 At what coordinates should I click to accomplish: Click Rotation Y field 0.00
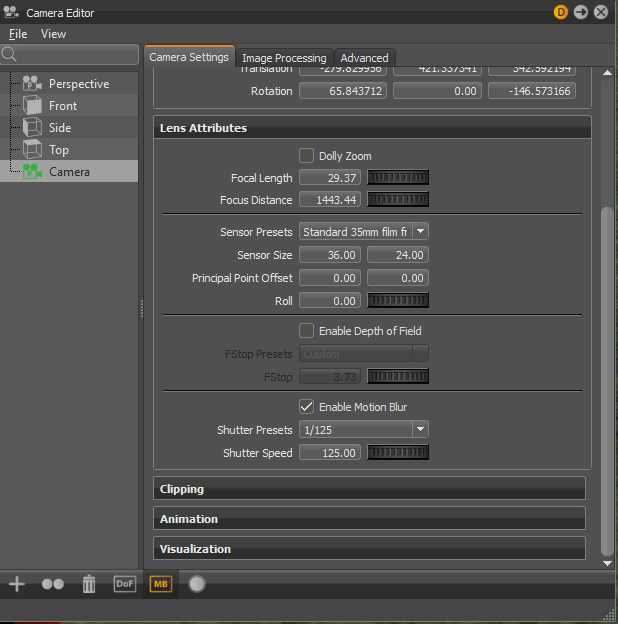437,91
